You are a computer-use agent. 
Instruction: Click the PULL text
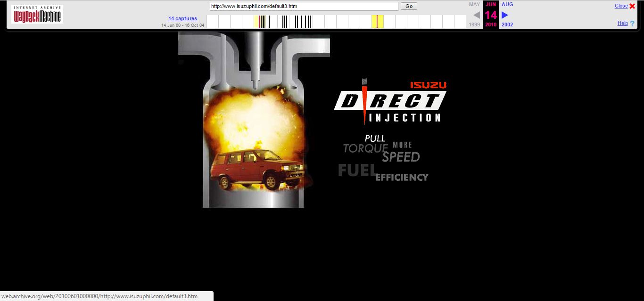click(375, 138)
